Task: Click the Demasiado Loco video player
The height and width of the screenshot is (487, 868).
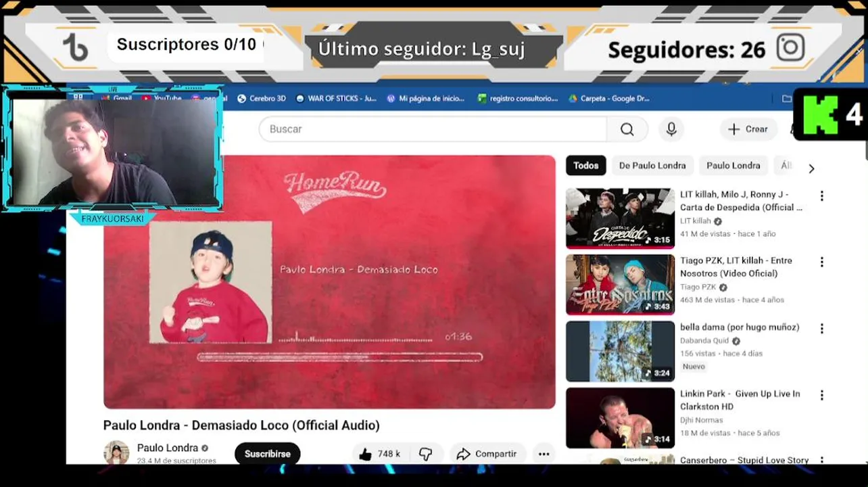Action: tap(329, 282)
